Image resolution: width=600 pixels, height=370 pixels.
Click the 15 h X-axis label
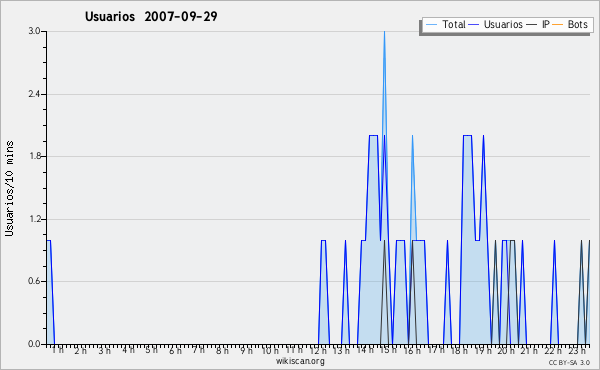click(x=388, y=350)
